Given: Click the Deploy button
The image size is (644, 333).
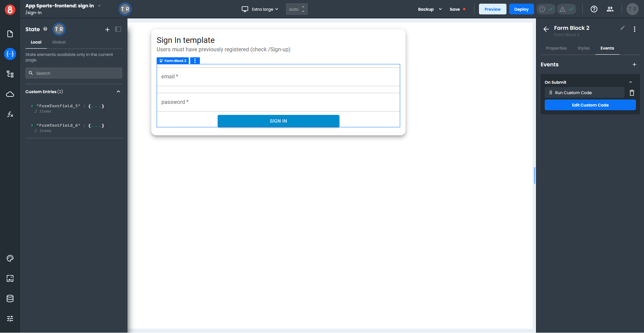Looking at the screenshot, I should [521, 9].
